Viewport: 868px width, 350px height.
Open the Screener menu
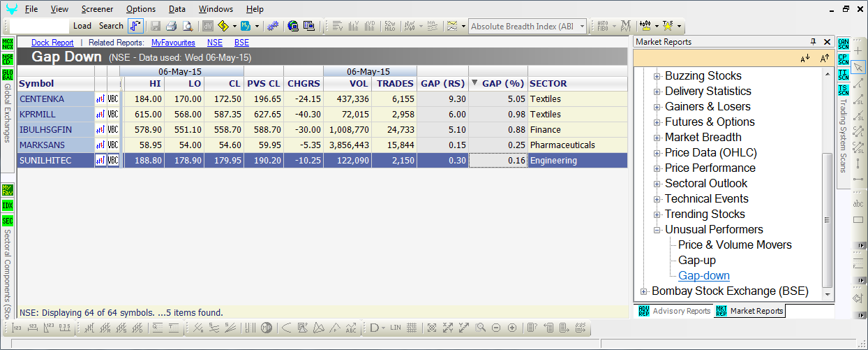point(97,9)
